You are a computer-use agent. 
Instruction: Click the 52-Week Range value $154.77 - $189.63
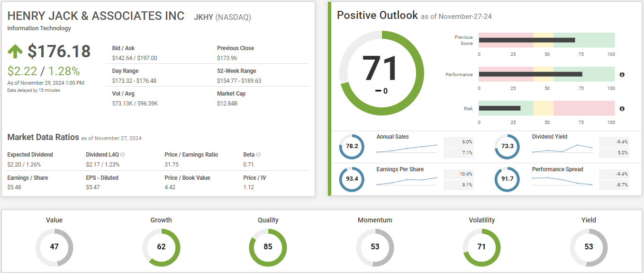239,81
